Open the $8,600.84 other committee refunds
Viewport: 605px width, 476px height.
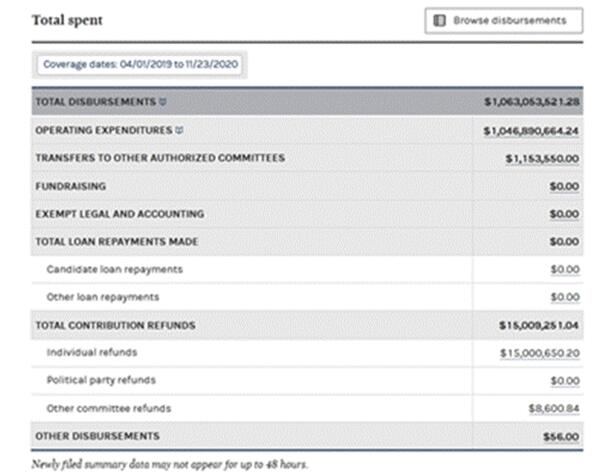pos(554,408)
